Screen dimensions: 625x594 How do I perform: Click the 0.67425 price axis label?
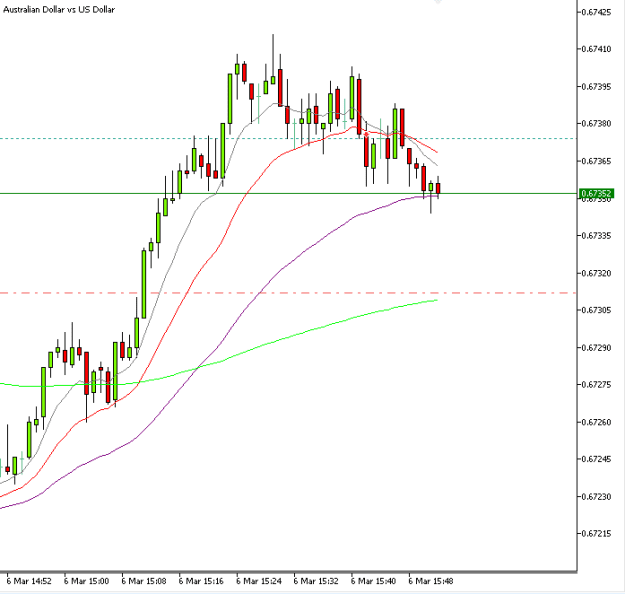pos(596,12)
